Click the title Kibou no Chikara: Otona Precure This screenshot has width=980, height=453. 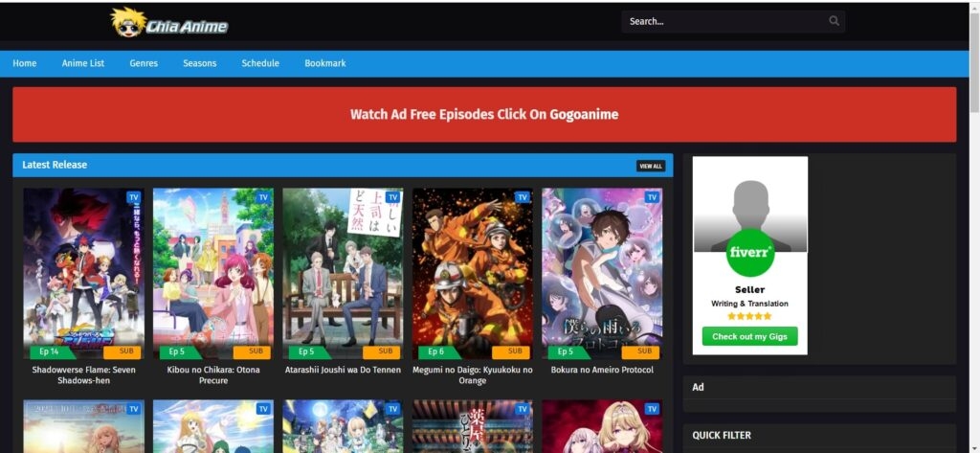[x=213, y=374]
